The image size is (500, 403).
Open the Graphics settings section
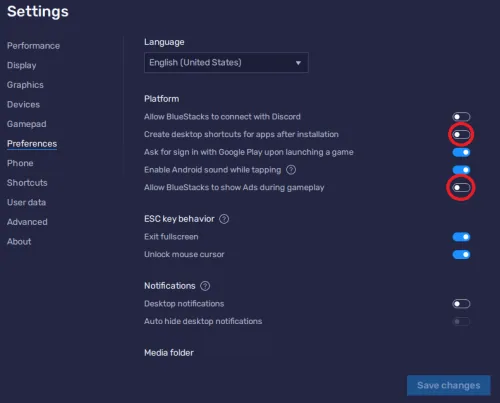(x=25, y=85)
